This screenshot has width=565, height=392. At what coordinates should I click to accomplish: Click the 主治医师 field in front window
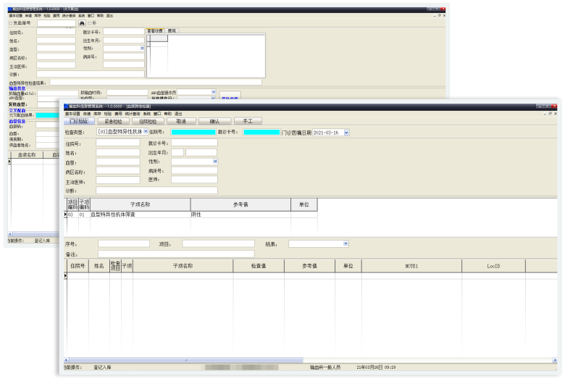click(x=118, y=180)
